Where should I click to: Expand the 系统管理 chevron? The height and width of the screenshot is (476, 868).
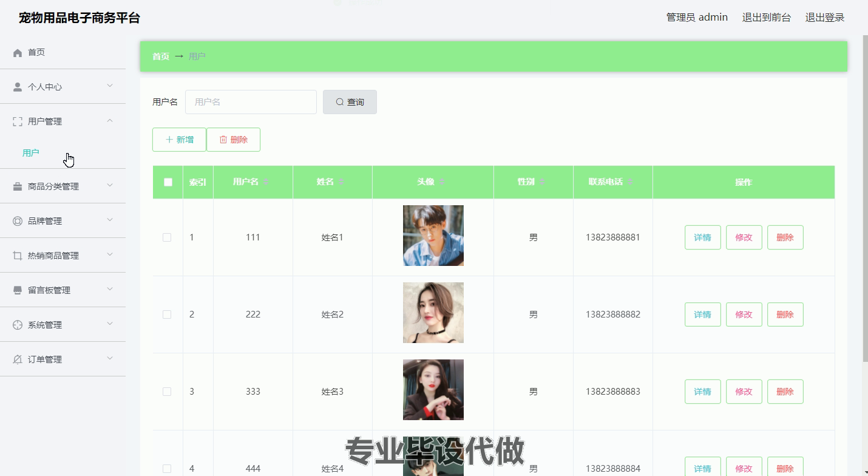110,324
